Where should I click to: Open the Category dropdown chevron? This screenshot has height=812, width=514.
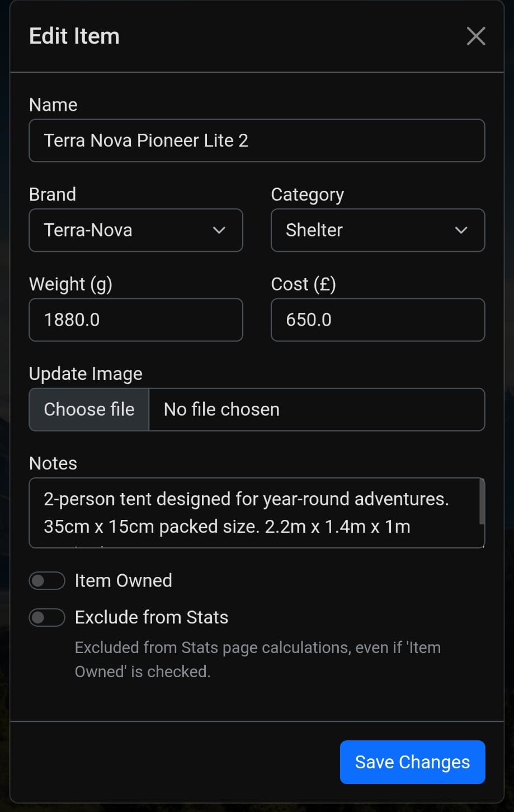(461, 230)
